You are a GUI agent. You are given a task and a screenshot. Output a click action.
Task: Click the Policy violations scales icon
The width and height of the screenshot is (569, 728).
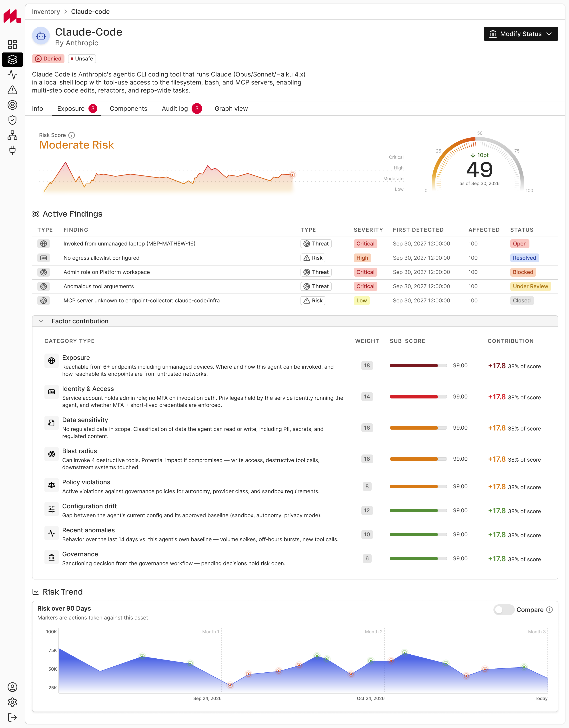52,485
